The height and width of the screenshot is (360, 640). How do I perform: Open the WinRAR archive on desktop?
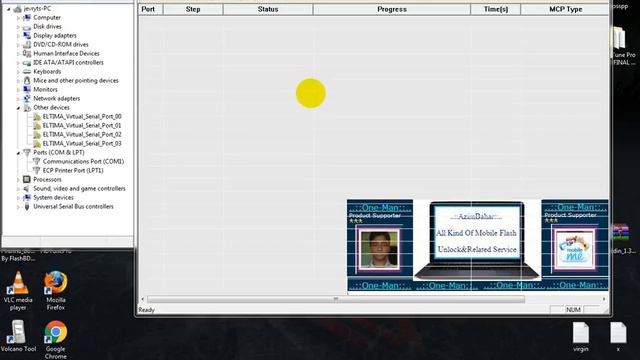(620, 233)
